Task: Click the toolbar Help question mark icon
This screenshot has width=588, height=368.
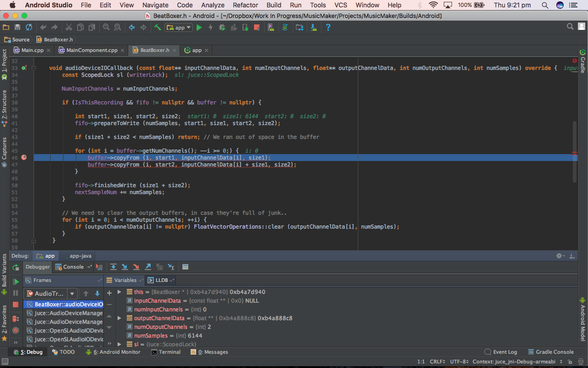Action: click(328, 28)
